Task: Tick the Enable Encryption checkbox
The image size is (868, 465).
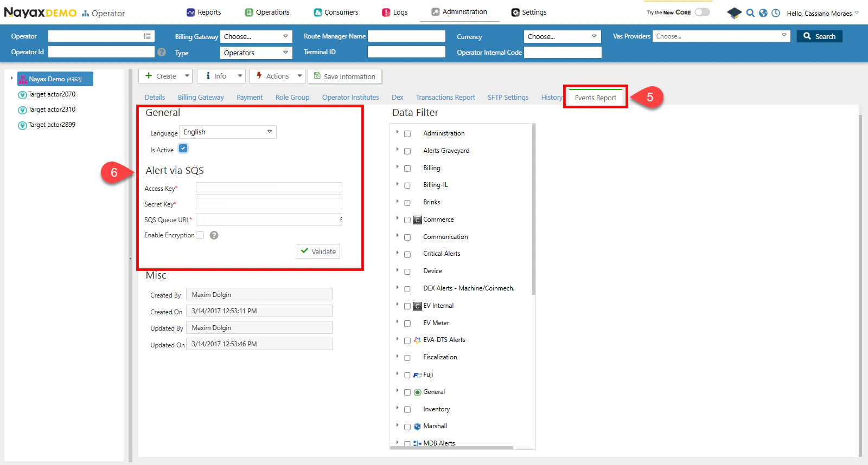Action: click(200, 235)
